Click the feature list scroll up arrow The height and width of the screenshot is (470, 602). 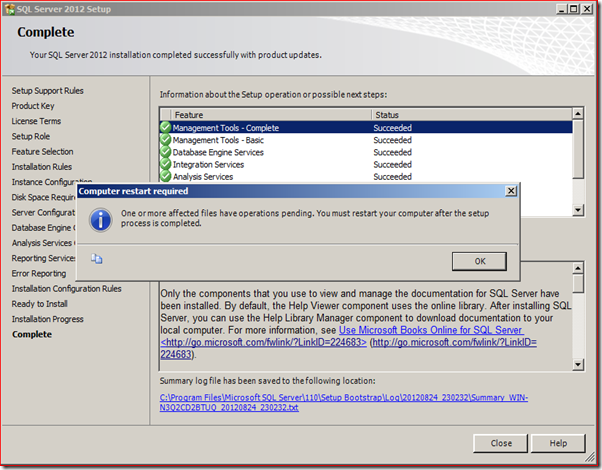(578, 113)
